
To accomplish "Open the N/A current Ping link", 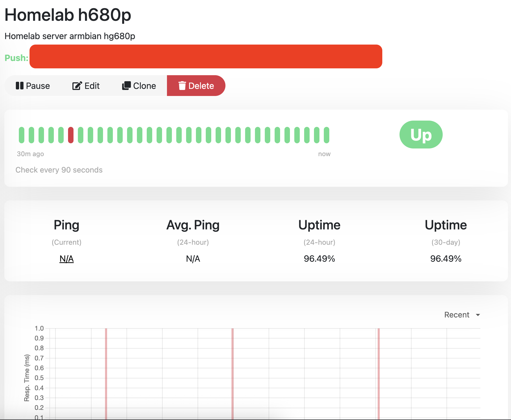I will point(66,259).
